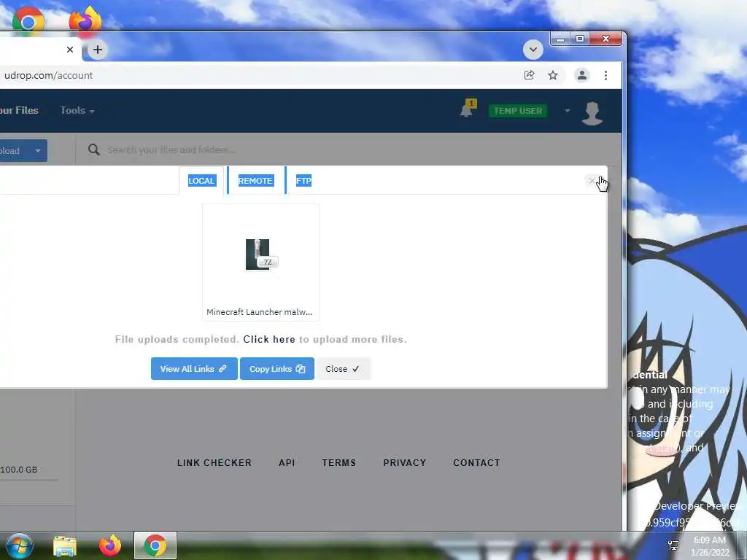Open Chrome desktop shortcut icon
This screenshot has width=747, height=560.
pos(28,20)
